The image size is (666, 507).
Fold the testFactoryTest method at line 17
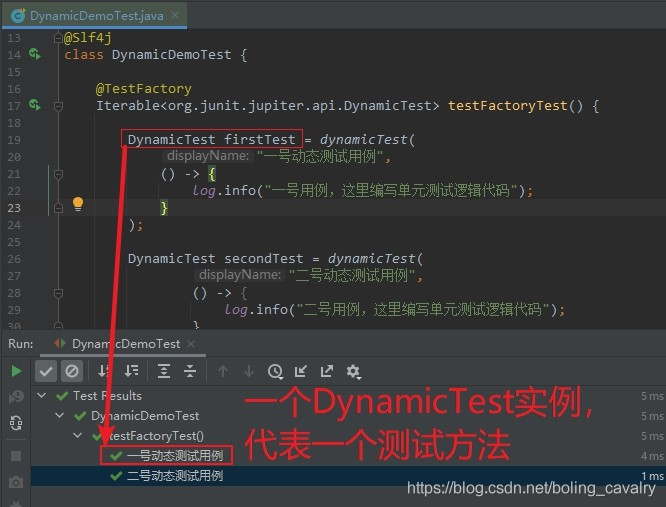[58, 106]
